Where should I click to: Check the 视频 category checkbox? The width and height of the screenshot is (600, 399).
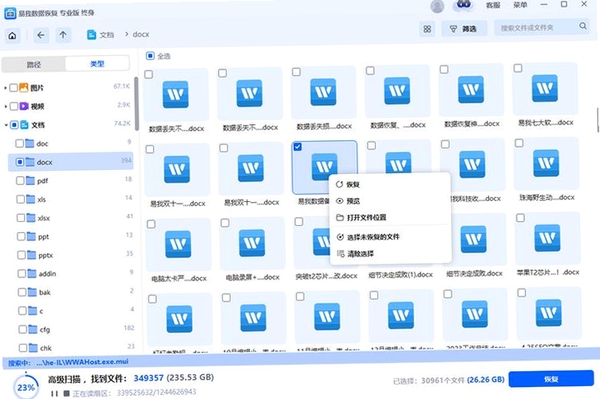pos(14,106)
